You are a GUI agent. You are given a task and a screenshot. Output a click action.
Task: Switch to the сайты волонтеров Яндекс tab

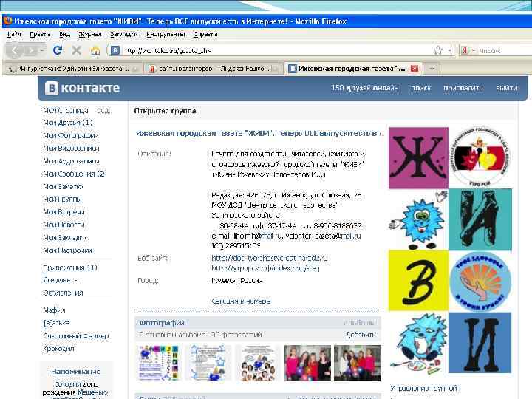[213, 69]
